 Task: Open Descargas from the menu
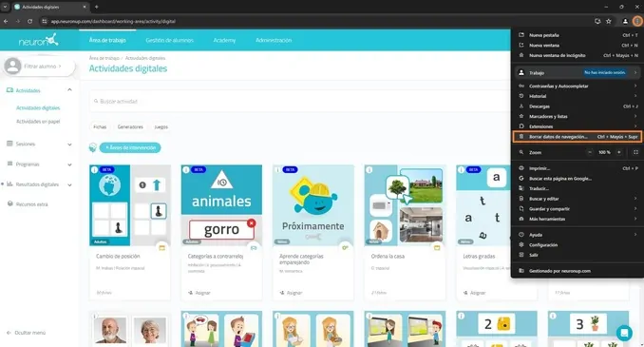pyautogui.click(x=578, y=106)
